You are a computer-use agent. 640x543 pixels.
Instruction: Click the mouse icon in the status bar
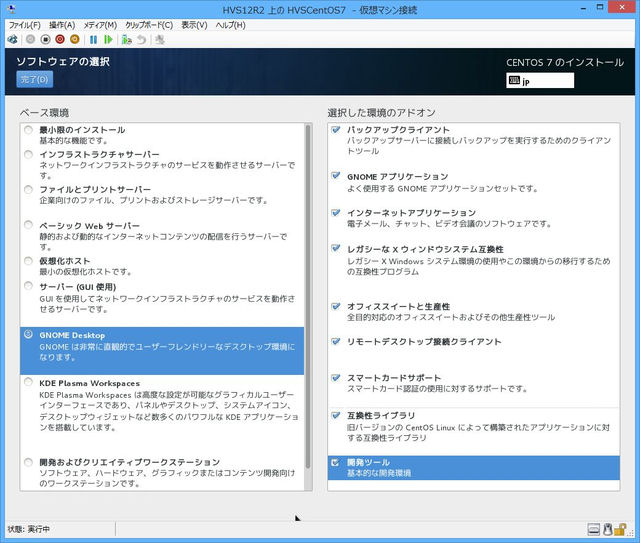pyautogui.click(x=607, y=529)
